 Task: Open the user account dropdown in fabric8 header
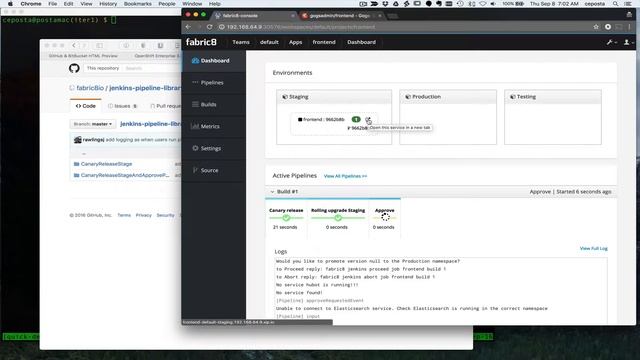(628, 42)
